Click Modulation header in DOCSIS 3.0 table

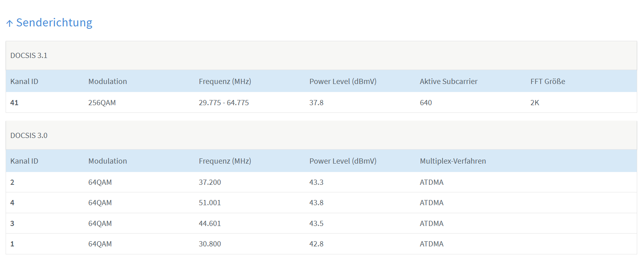107,161
